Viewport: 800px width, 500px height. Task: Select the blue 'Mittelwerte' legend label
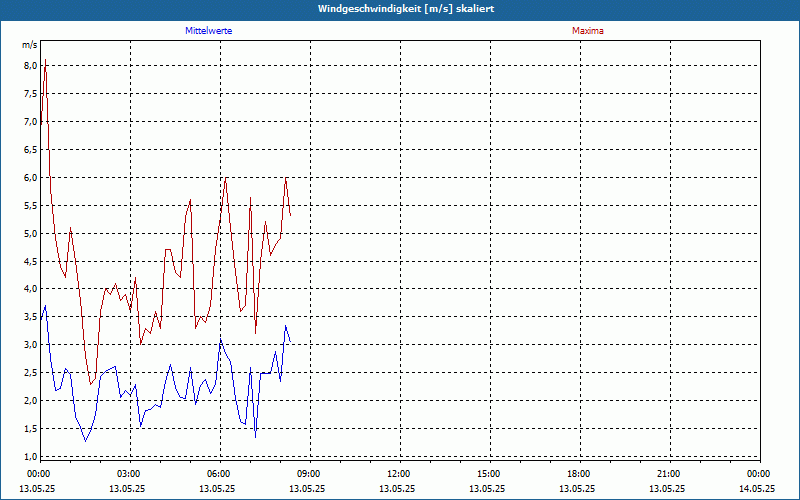209,31
